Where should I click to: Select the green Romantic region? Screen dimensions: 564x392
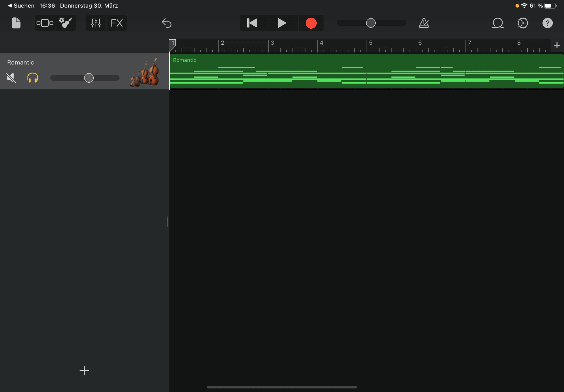366,71
